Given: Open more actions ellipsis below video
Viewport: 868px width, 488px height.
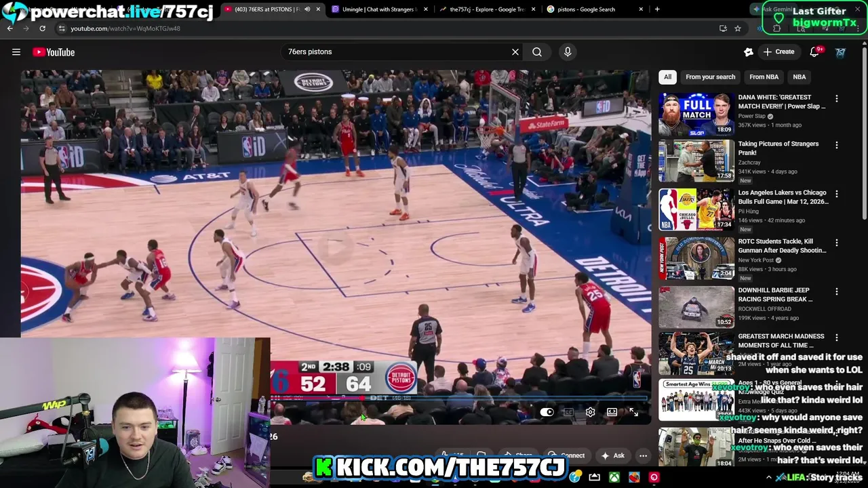Looking at the screenshot, I should click(643, 455).
